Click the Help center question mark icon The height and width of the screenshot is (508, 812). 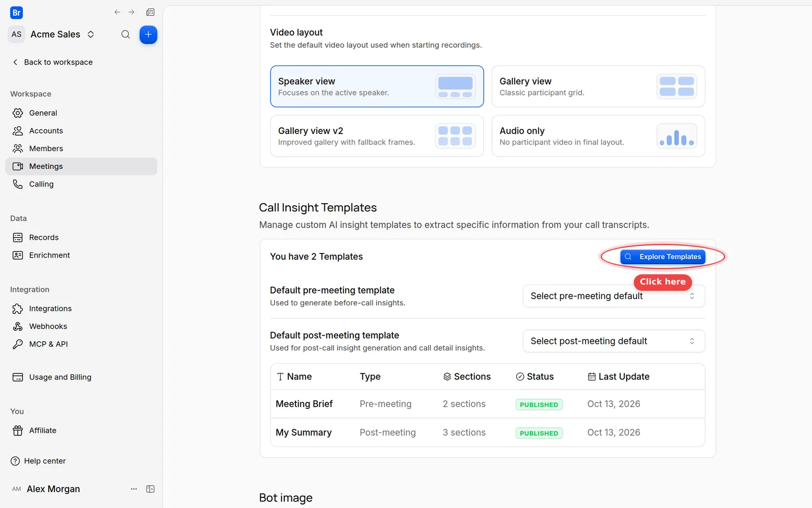(x=15, y=461)
